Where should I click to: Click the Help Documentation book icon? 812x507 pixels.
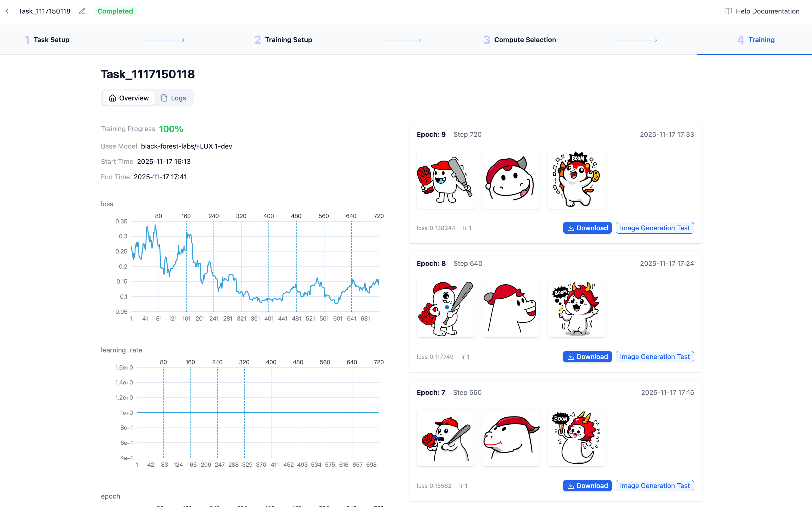[x=728, y=11]
